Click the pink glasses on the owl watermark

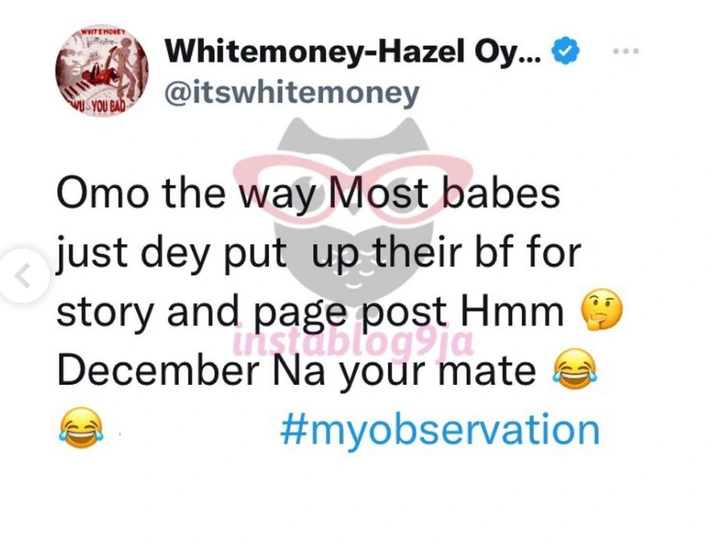click(x=353, y=186)
